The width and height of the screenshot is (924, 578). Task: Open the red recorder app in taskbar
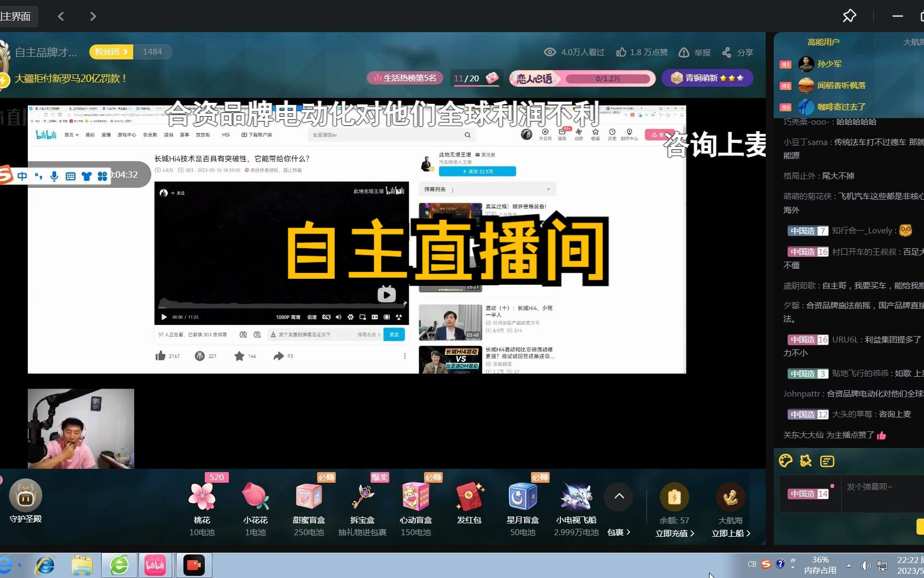194,565
